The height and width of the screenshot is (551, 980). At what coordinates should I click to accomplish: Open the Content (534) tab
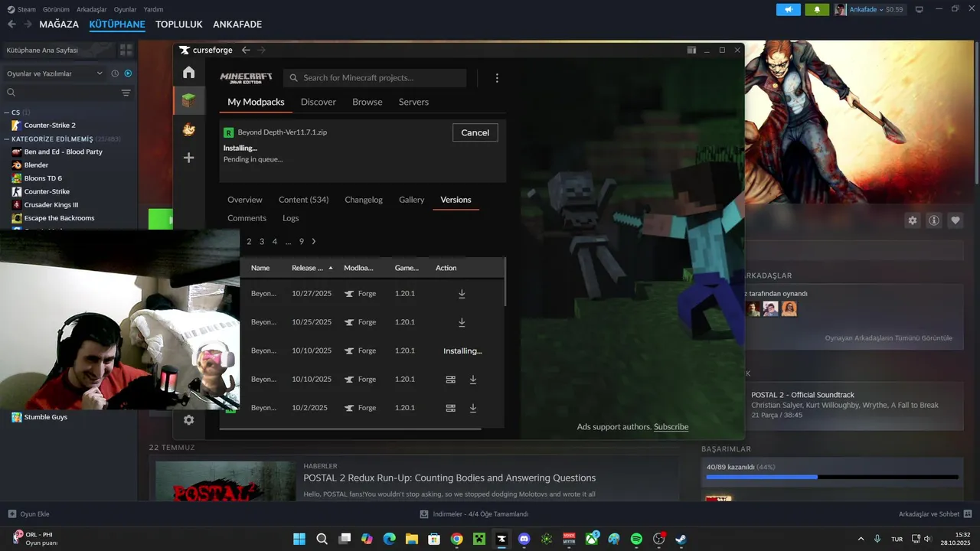[304, 200]
